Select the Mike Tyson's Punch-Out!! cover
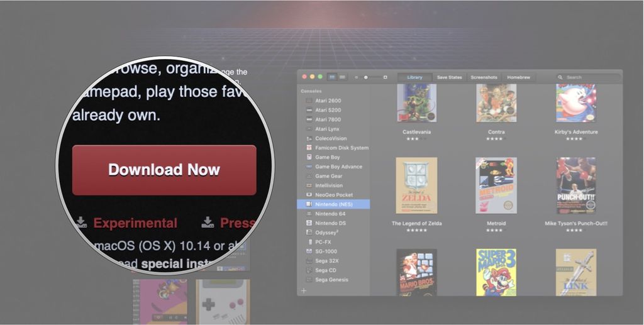 (x=576, y=185)
